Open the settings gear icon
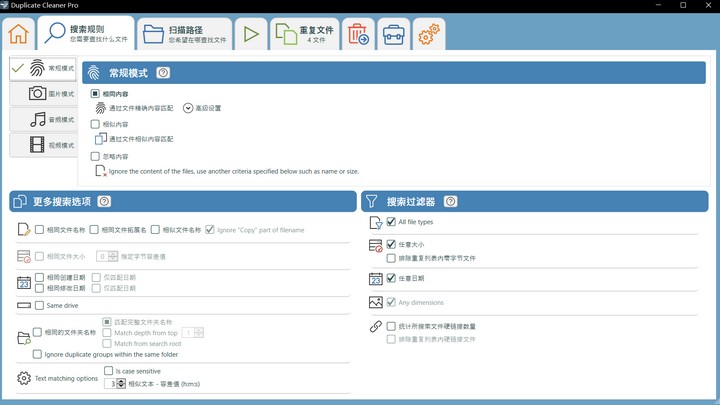Viewport: 720px width, 405px height. 429,35
